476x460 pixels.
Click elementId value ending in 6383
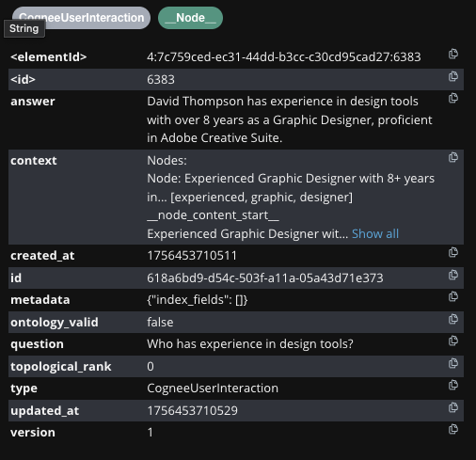point(284,57)
